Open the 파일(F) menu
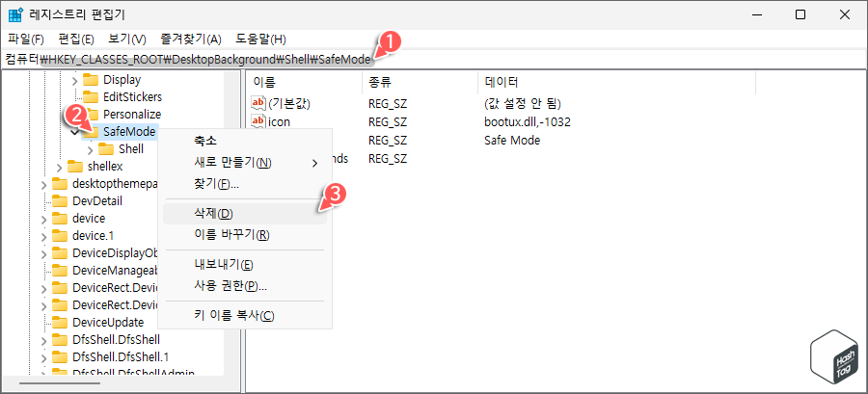Screen dimensions: 868x394 point(27,39)
